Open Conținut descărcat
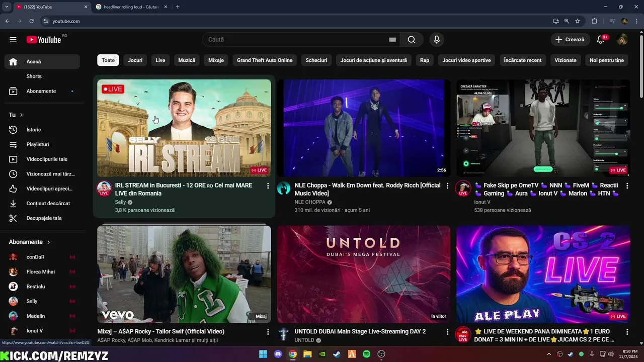 pyautogui.click(x=42, y=204)
